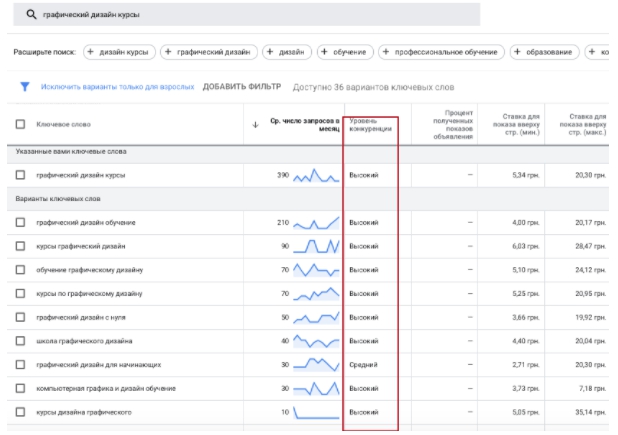Click the blue filter funnel icon
Screen dimensions: 618x435
(24, 86)
